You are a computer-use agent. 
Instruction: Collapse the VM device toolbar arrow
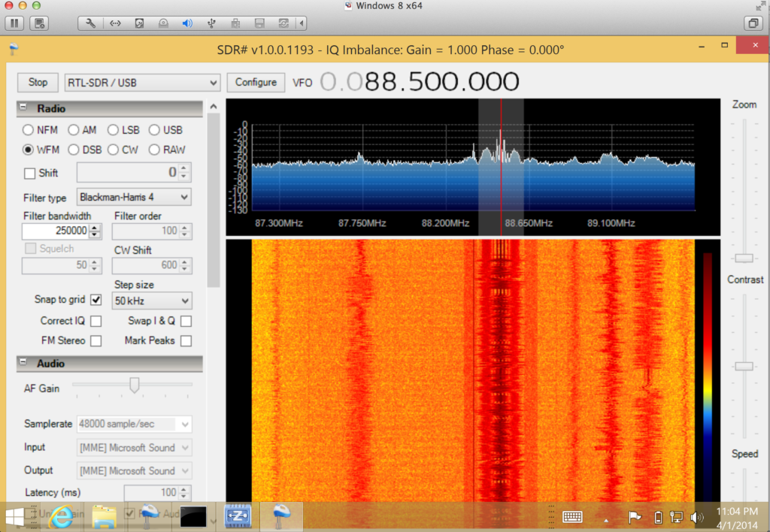point(302,23)
